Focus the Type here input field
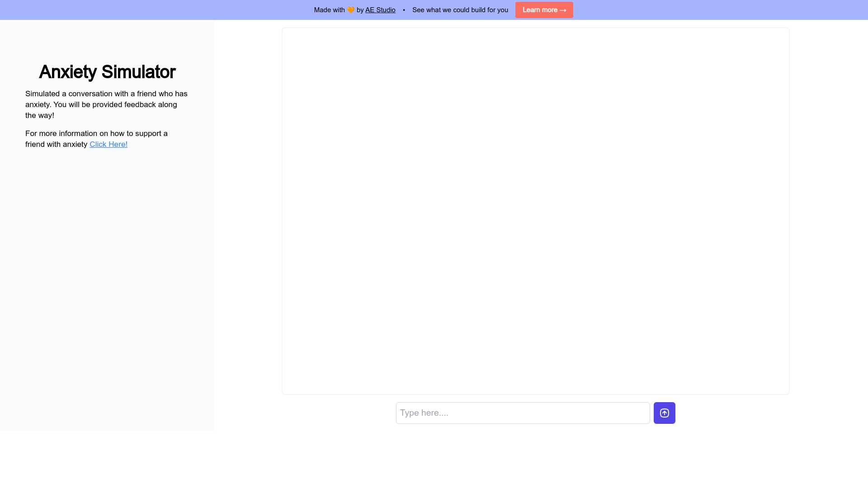Screen dimensions: 868x488 (x=523, y=413)
